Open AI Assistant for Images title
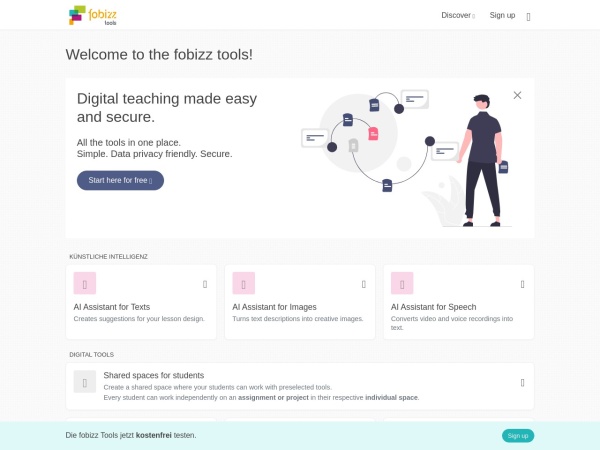This screenshot has height=450, width=600. point(274,307)
